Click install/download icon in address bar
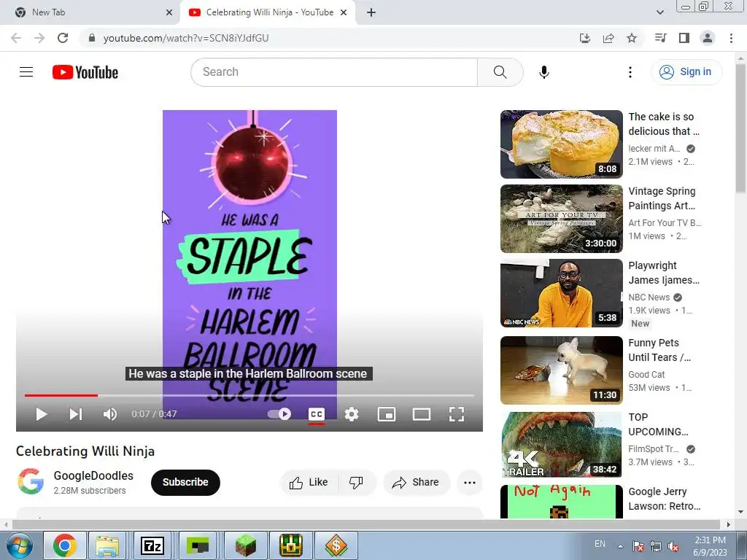Viewport: 747px width, 560px height. point(585,38)
